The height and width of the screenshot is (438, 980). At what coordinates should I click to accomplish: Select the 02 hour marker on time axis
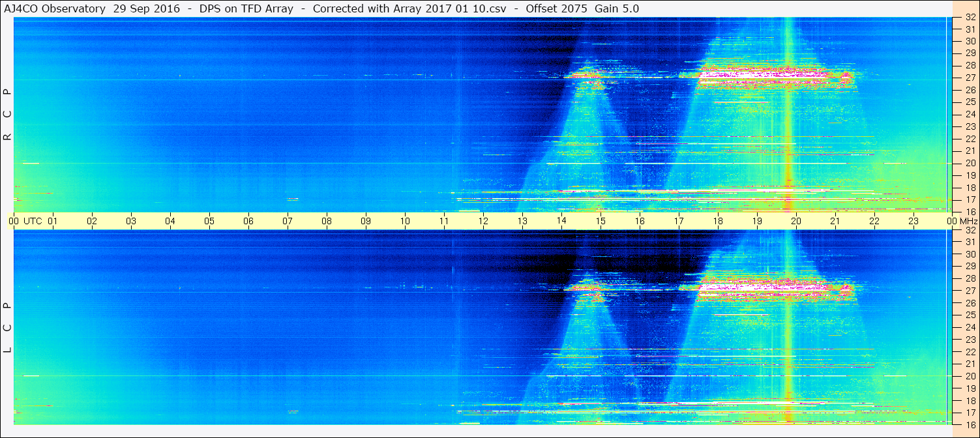[x=92, y=221]
